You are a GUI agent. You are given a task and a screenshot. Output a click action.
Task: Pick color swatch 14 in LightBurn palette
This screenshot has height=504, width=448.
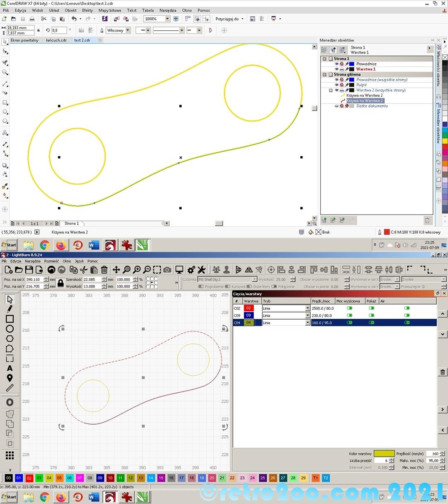151,478
